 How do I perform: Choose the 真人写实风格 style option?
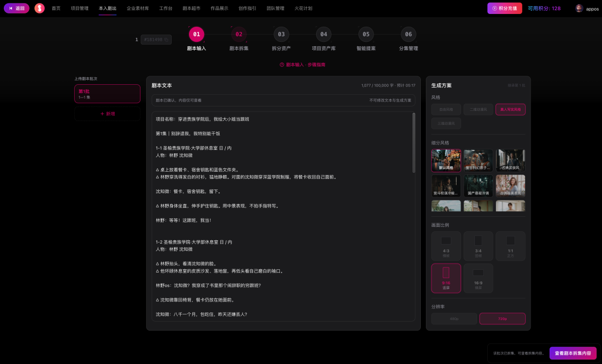point(510,109)
